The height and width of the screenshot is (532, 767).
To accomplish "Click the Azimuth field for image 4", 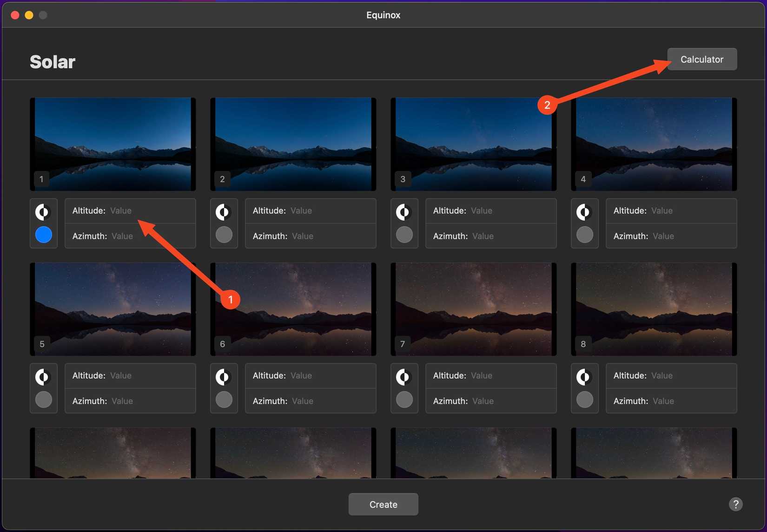I will pos(671,236).
